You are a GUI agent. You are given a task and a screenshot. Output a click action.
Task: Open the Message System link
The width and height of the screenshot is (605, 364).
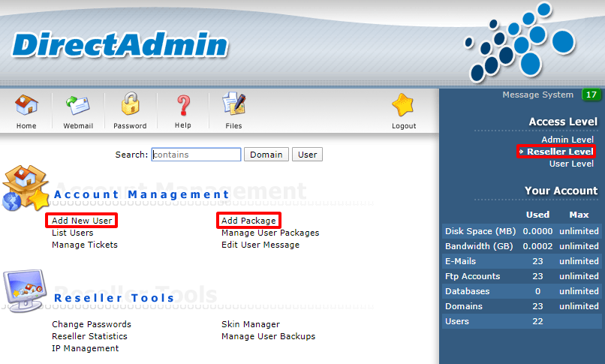(x=538, y=95)
